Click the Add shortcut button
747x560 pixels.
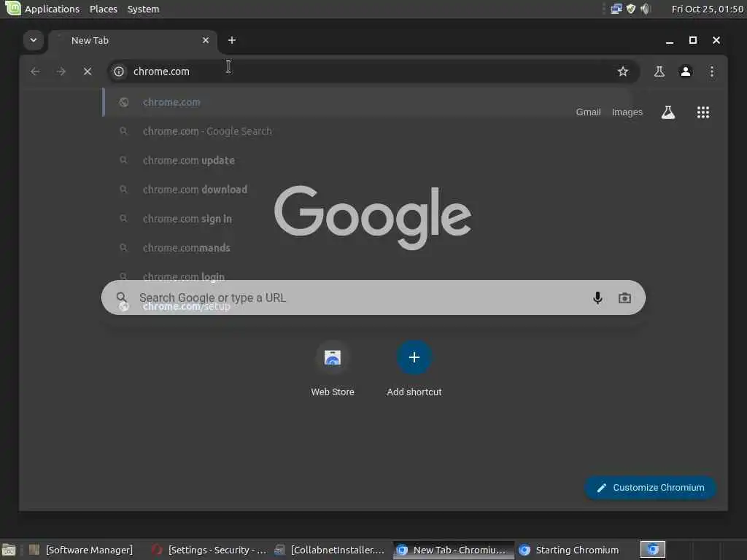click(414, 369)
